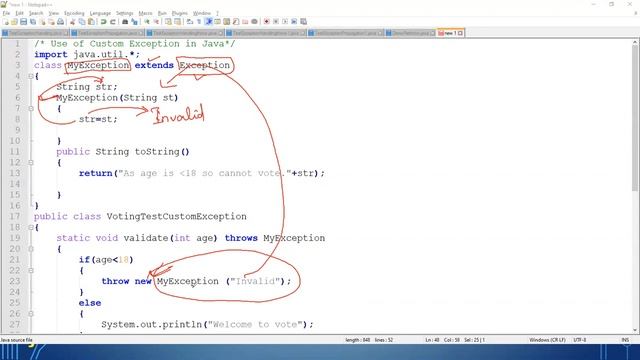Toggle synchronized horizontal scrolling
The image size is (640, 360).
(178, 21)
